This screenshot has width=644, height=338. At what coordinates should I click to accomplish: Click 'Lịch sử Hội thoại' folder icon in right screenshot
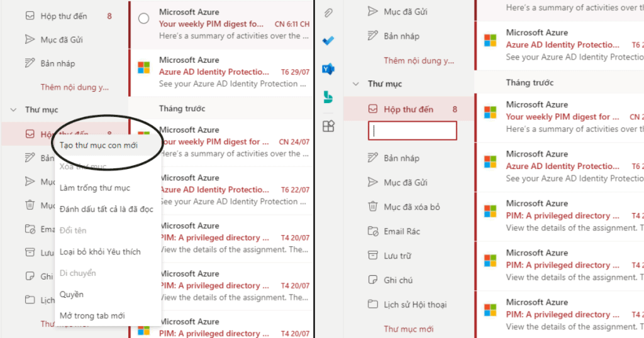pos(372,304)
